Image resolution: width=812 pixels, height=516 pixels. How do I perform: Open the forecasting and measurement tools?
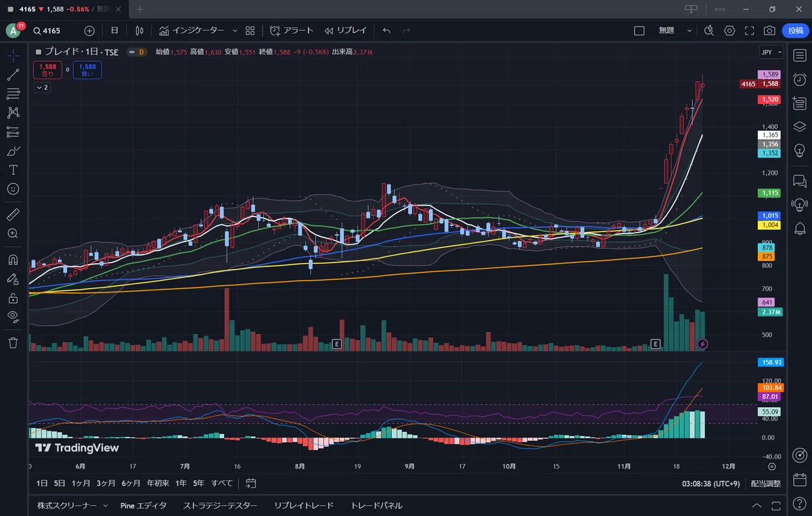pos(13,132)
